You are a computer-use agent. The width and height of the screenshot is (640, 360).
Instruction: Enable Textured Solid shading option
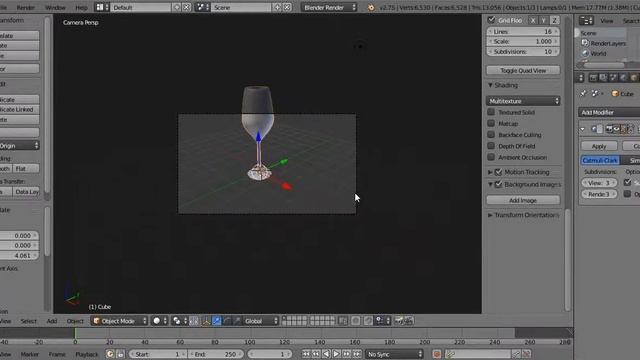[x=491, y=112]
